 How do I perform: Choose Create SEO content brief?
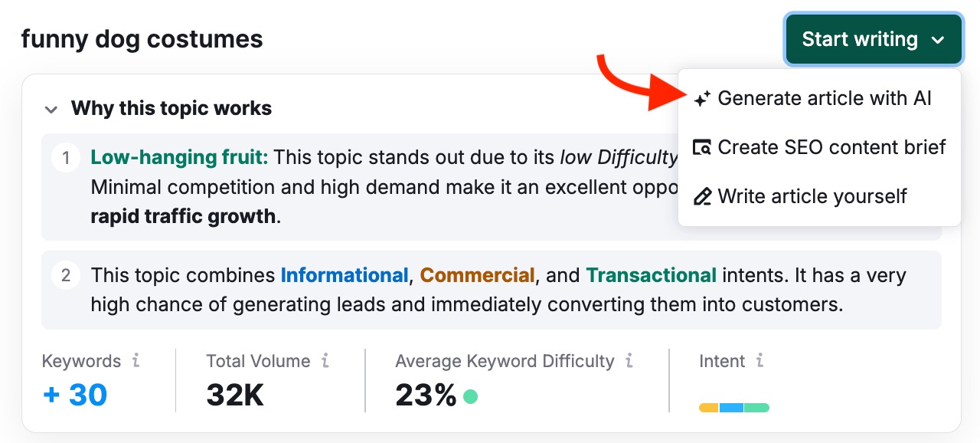point(831,148)
